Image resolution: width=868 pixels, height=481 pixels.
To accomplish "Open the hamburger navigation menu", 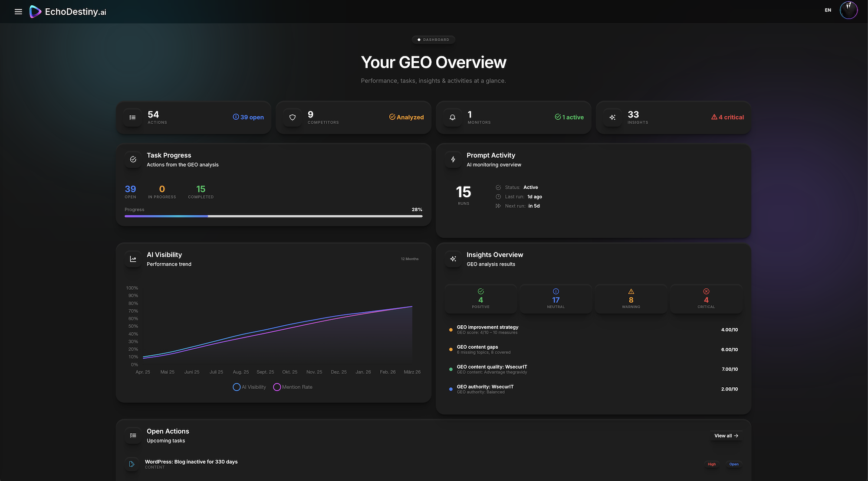I will [18, 12].
